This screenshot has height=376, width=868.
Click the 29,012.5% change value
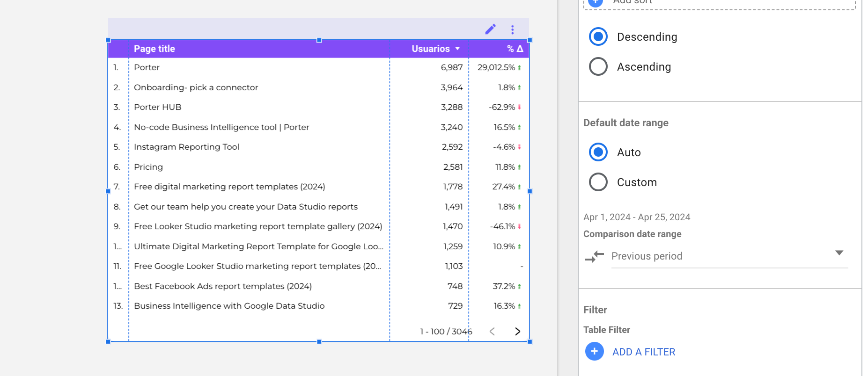tap(496, 67)
